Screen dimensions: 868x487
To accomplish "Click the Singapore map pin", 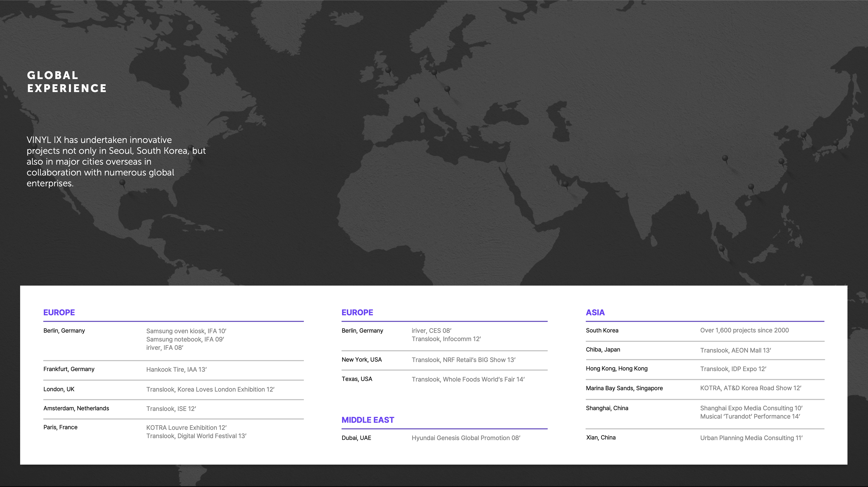I will 722,249.
